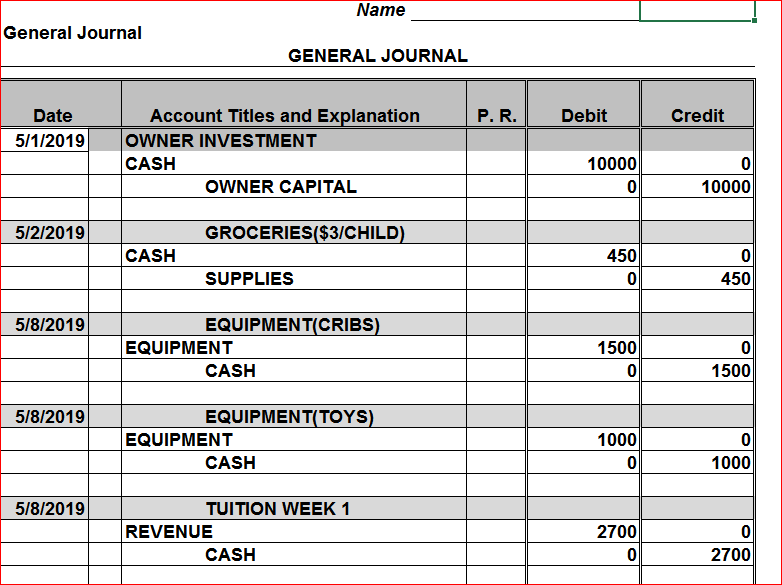Select the EQUIPMENT(CRIBS) cell

coord(294,325)
